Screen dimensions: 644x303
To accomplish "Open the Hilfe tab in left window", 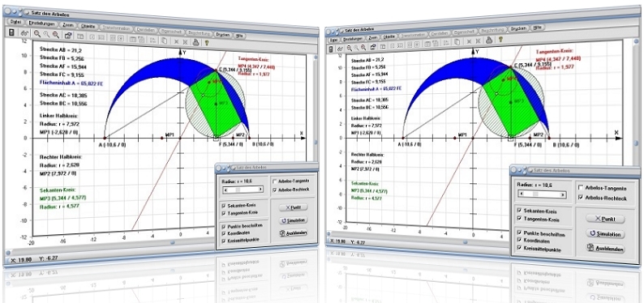I will [x=239, y=36].
